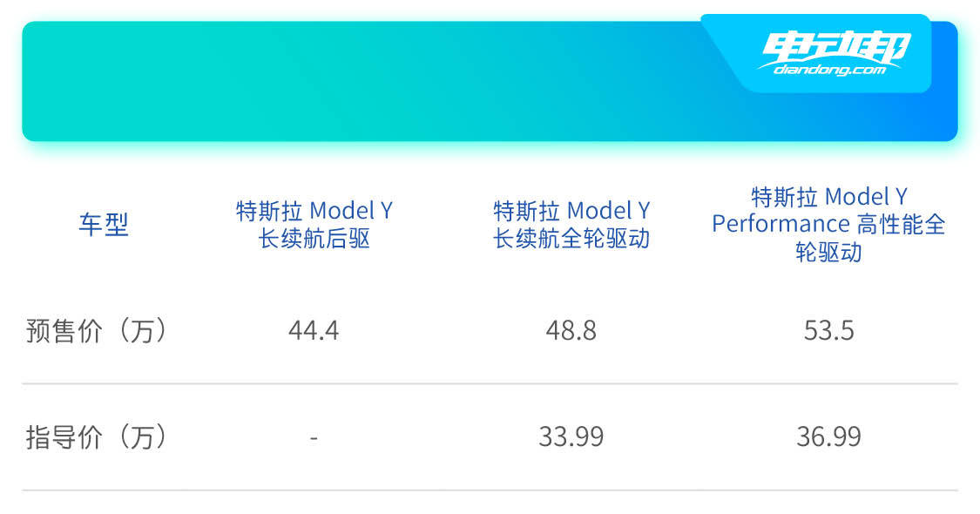Open the diandong.com link under the logo

coord(828,69)
